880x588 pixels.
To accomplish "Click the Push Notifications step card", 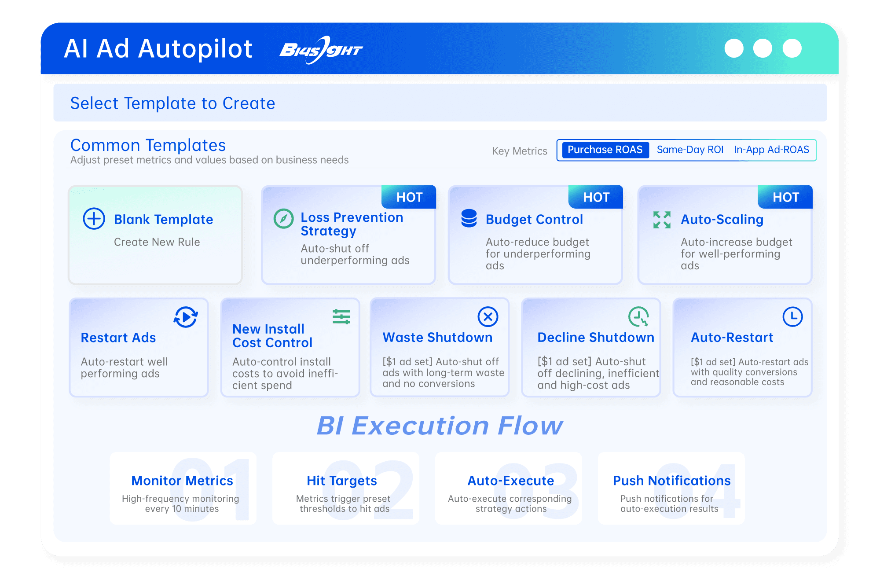I will point(671,488).
